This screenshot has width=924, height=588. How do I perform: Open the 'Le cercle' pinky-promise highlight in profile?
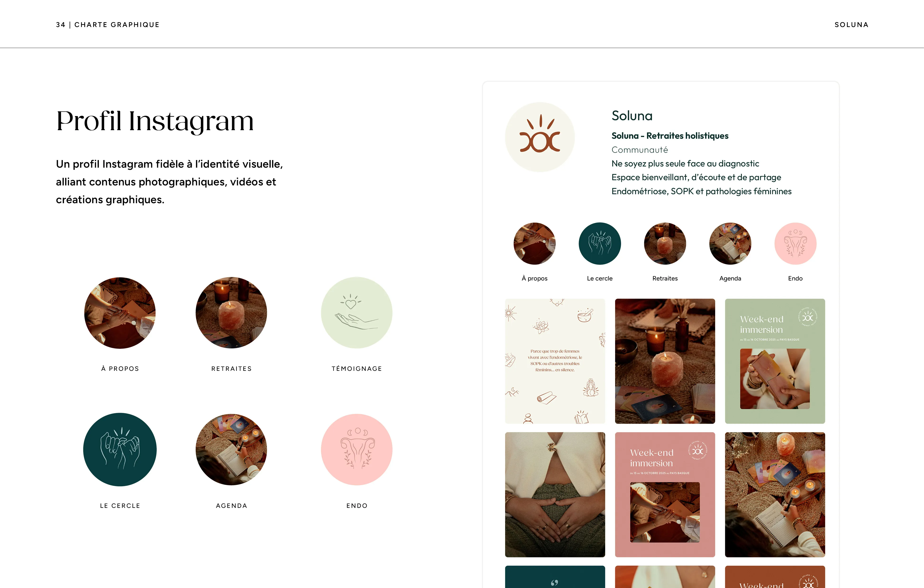tap(600, 243)
